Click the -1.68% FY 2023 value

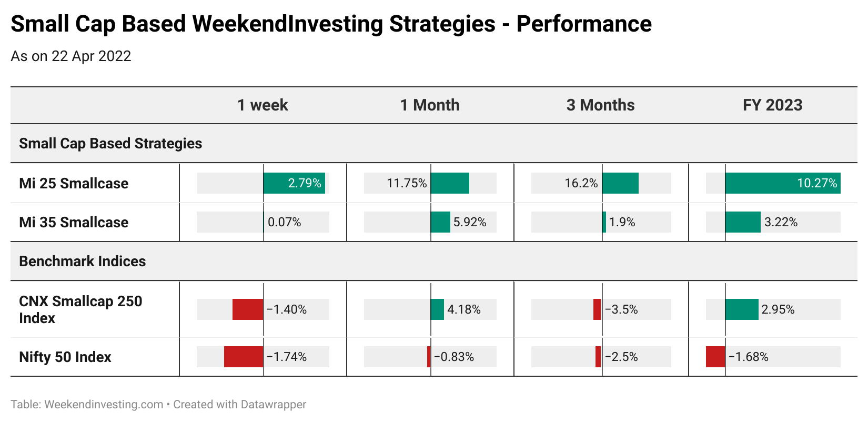click(x=749, y=357)
